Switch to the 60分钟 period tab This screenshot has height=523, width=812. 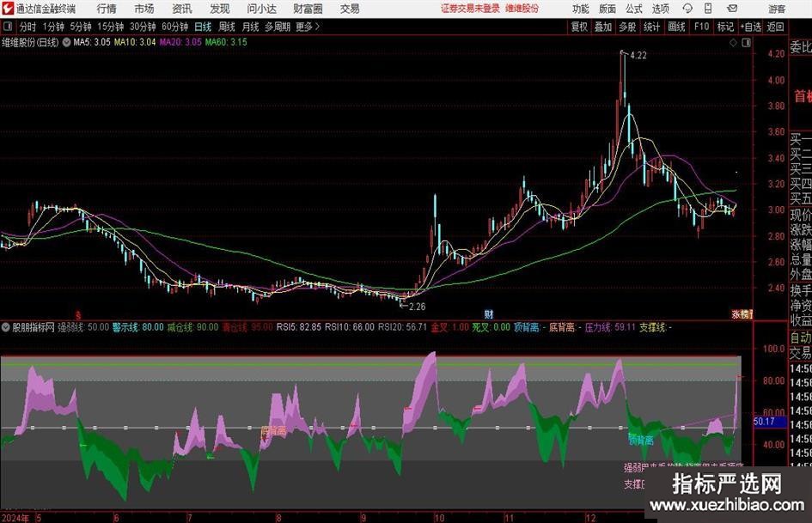click(174, 27)
